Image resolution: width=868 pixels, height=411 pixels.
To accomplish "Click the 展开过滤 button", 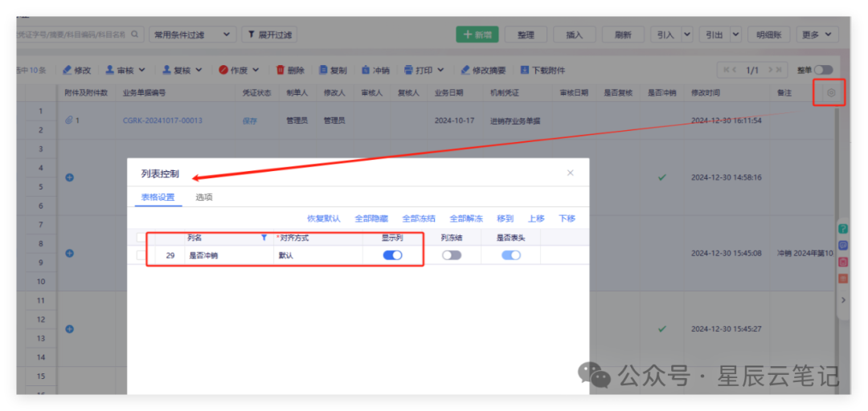I will click(x=269, y=35).
